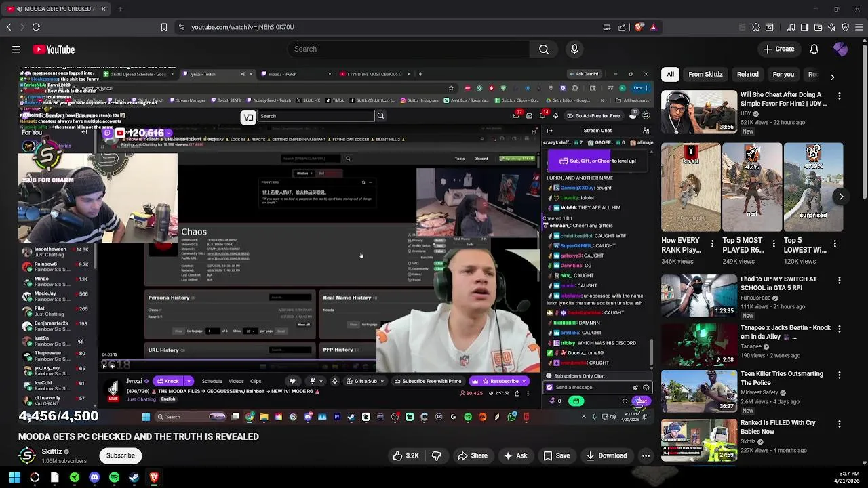Go to YouTube home via logo
The image size is (868, 488).
tap(54, 49)
